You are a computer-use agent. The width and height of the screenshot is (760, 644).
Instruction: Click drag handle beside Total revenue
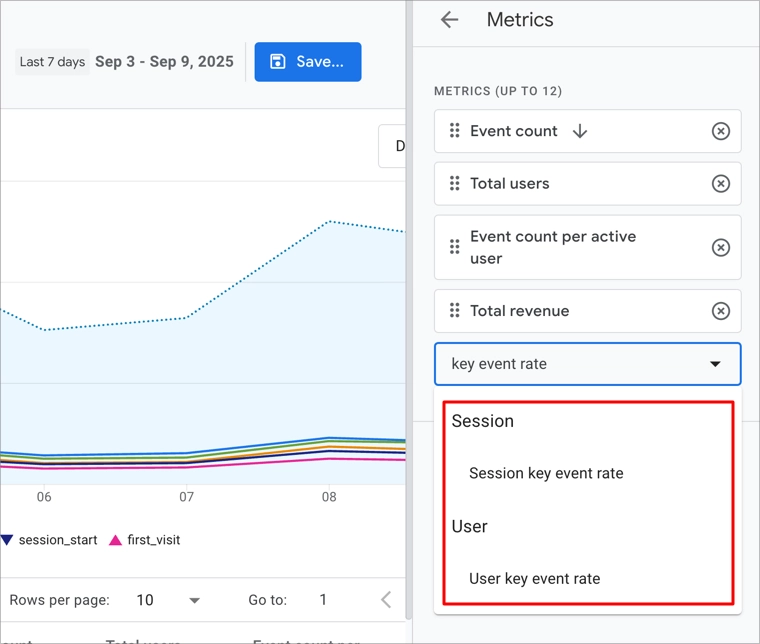(454, 311)
